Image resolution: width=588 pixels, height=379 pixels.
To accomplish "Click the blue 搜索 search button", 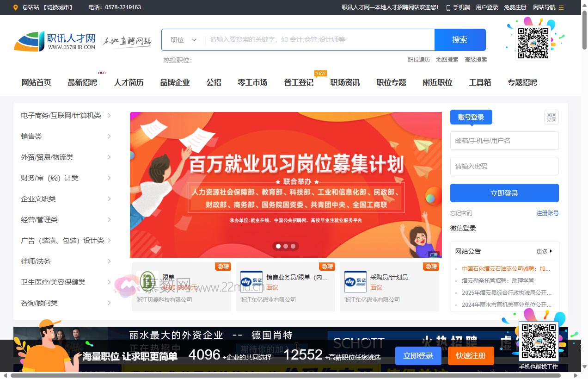I will 460,40.
